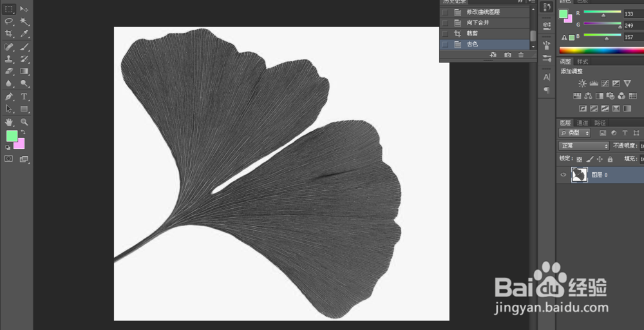
Task: Delete the current history state
Action: click(521, 55)
